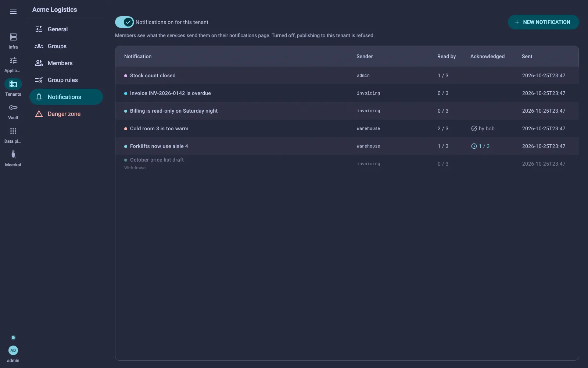Click the Notification column header

138,56
